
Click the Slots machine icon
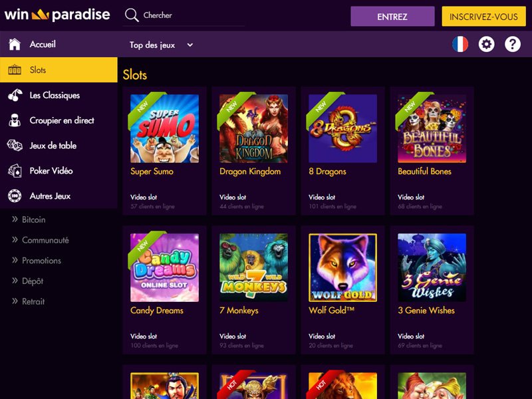(15, 70)
